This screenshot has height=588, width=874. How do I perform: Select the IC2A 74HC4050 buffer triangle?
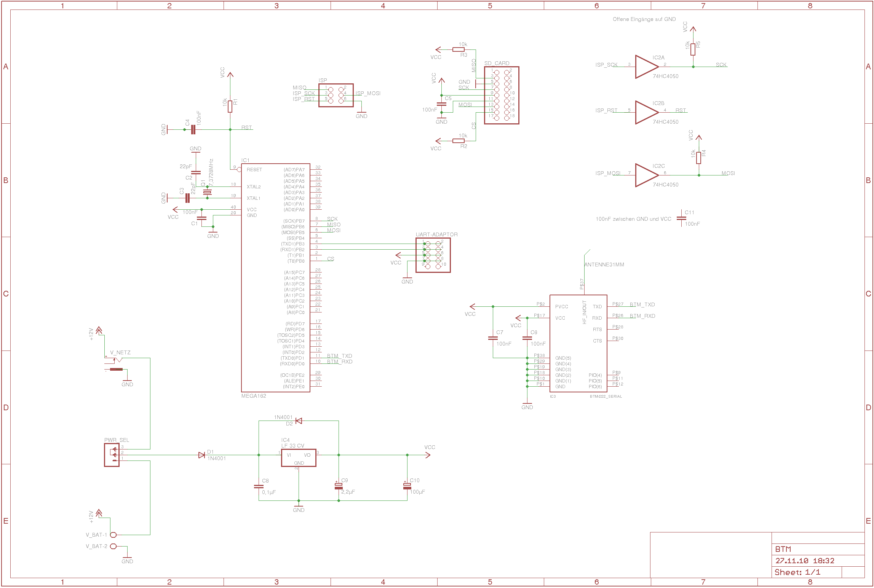point(646,67)
